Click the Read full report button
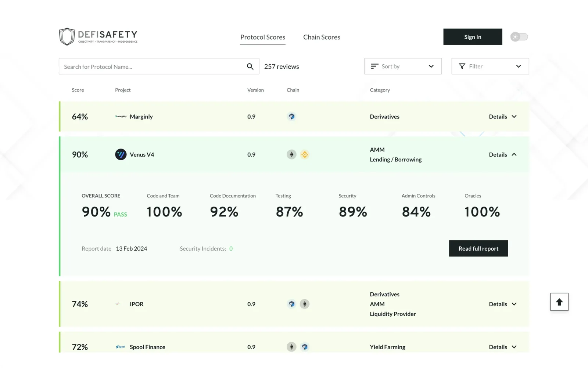The width and height of the screenshot is (588, 375). pos(478,249)
